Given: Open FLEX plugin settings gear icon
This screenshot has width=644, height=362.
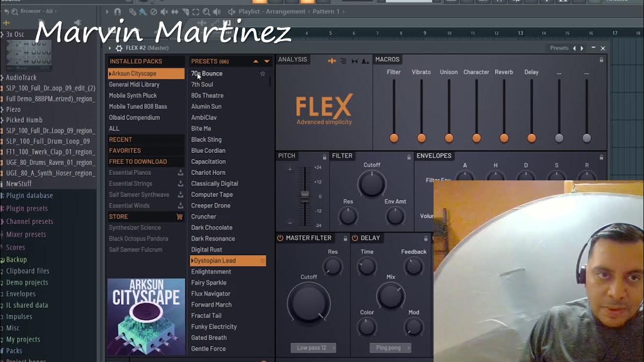Looking at the screenshot, I should tap(119, 48).
